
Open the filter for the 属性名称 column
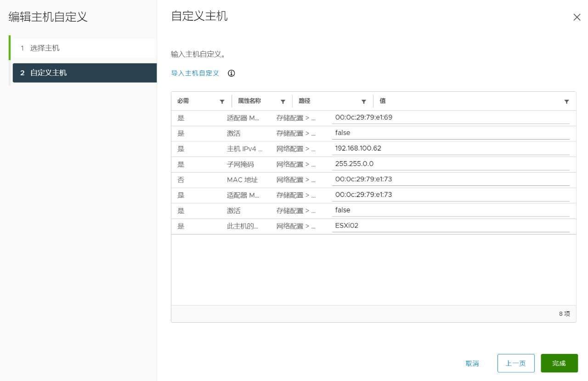click(283, 101)
